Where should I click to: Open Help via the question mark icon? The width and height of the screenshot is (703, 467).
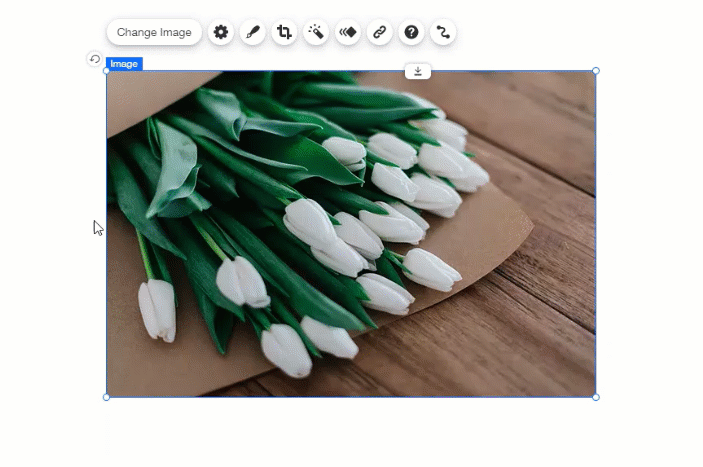[411, 32]
